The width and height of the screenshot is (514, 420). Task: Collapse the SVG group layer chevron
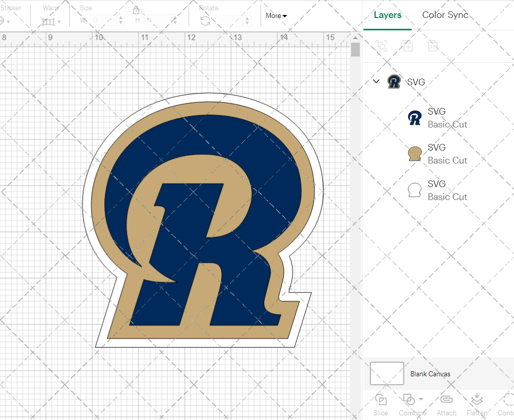click(376, 81)
